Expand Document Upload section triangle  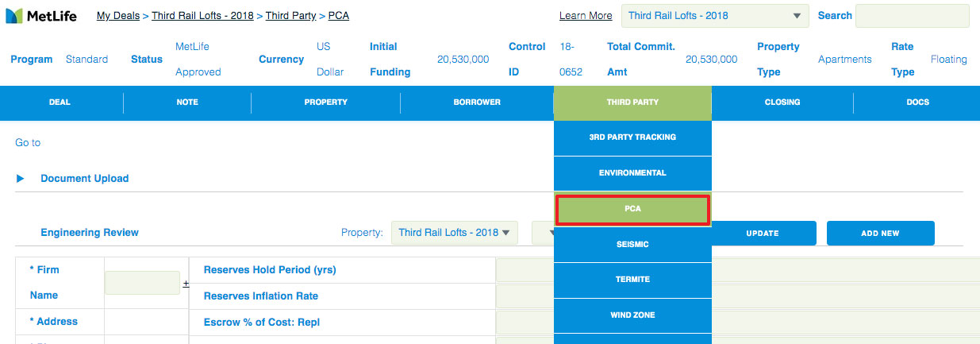tap(21, 179)
